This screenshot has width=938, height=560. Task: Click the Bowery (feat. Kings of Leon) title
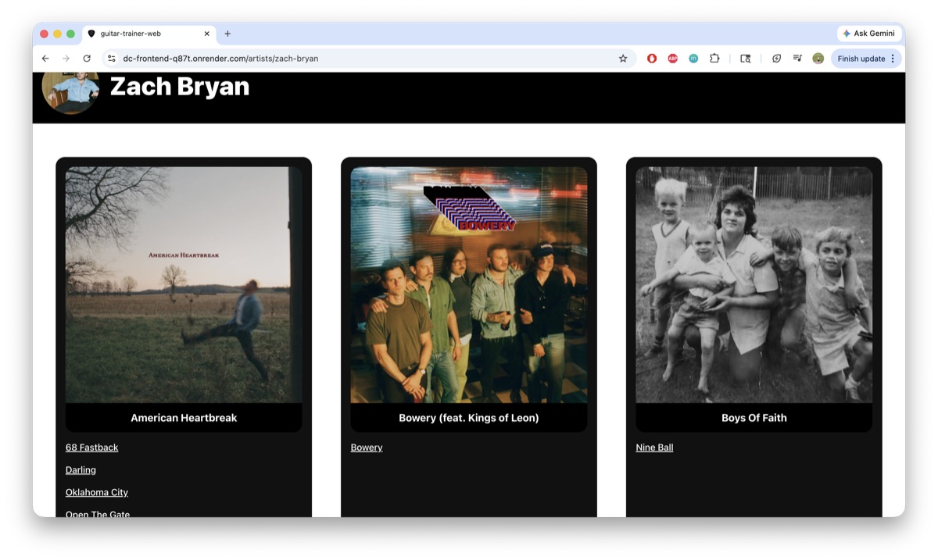click(469, 418)
